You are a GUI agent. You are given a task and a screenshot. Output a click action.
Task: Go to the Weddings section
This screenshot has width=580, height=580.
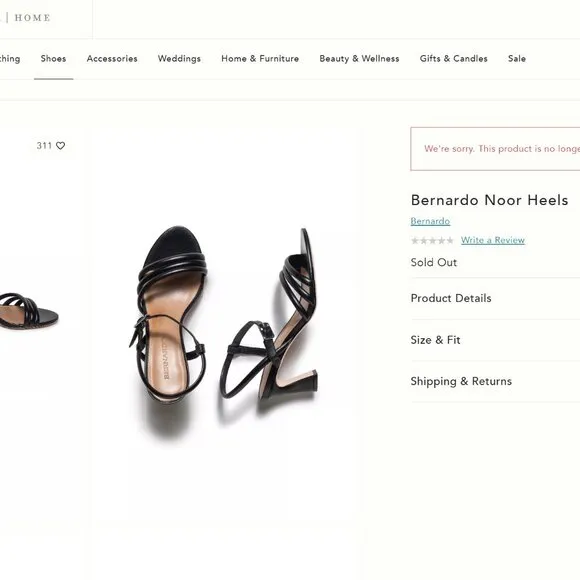(x=179, y=58)
